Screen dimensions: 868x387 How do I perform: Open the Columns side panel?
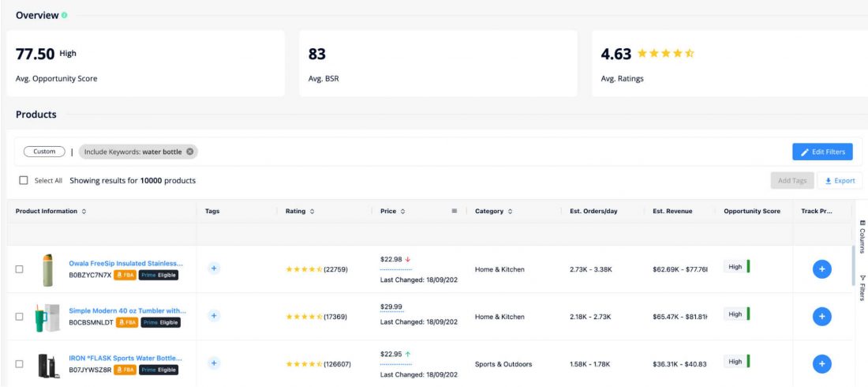(862, 237)
